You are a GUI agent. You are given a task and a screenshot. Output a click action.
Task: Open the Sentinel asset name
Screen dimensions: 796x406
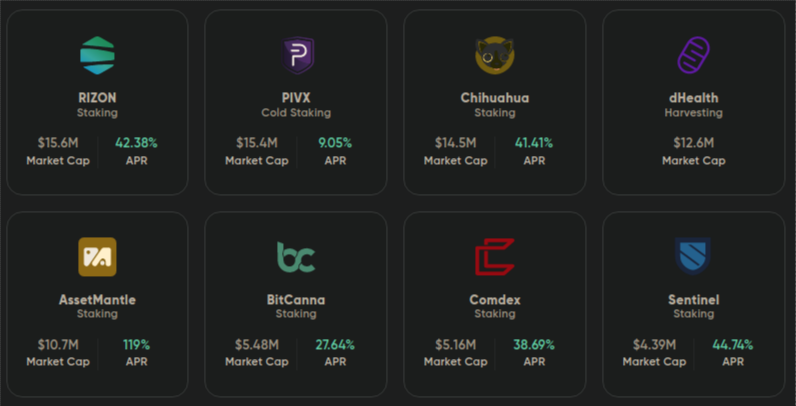693,300
